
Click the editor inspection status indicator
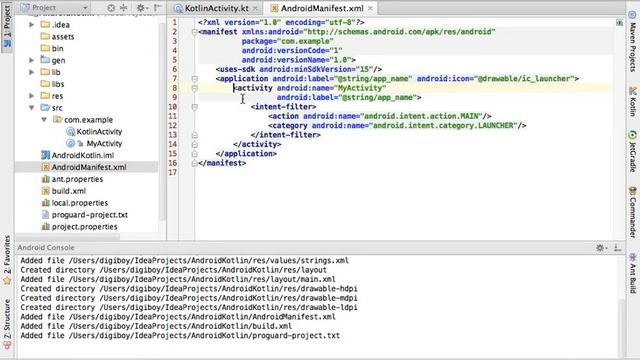coord(619,23)
